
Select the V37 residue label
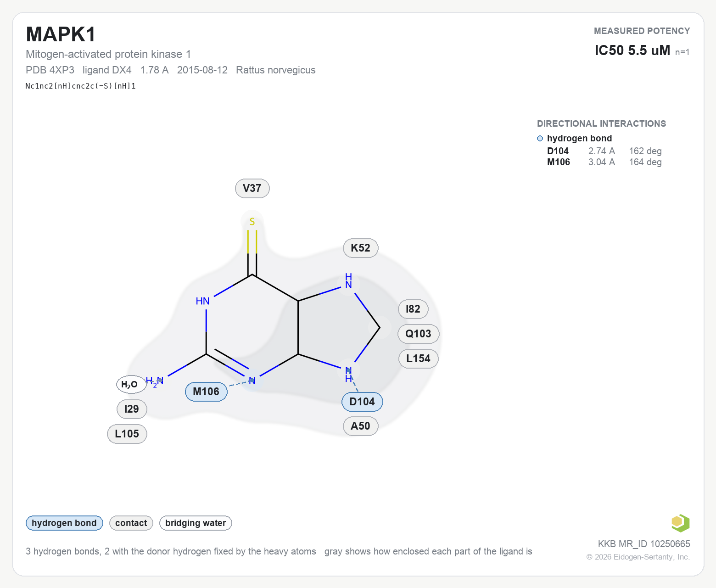coord(252,188)
